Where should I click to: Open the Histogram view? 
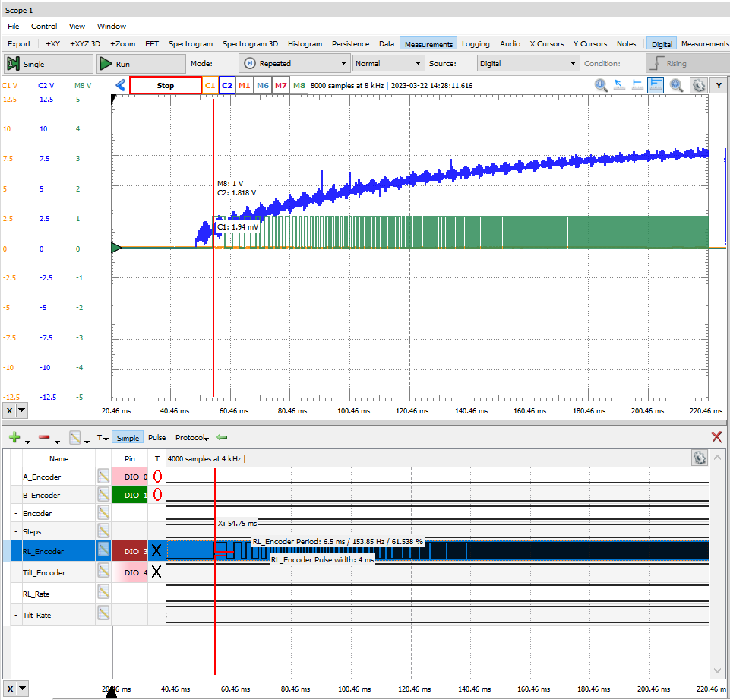pyautogui.click(x=305, y=44)
